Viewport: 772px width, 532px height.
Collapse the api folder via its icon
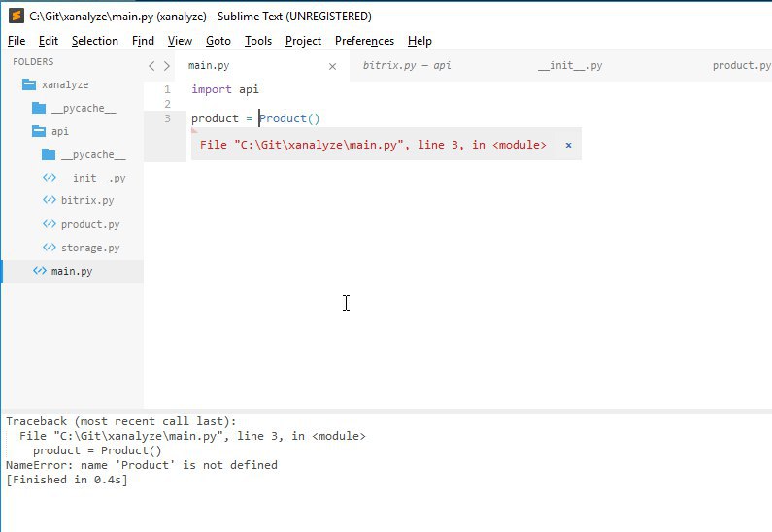click(39, 131)
